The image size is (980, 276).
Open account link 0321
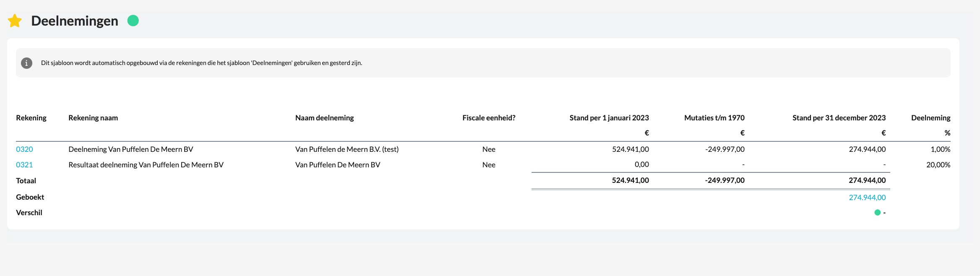tap(24, 165)
